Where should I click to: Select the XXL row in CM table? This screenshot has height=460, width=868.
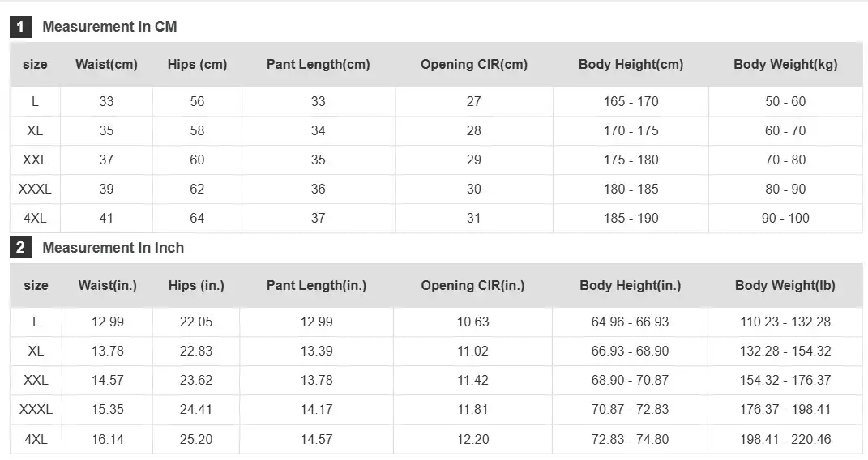click(436, 160)
